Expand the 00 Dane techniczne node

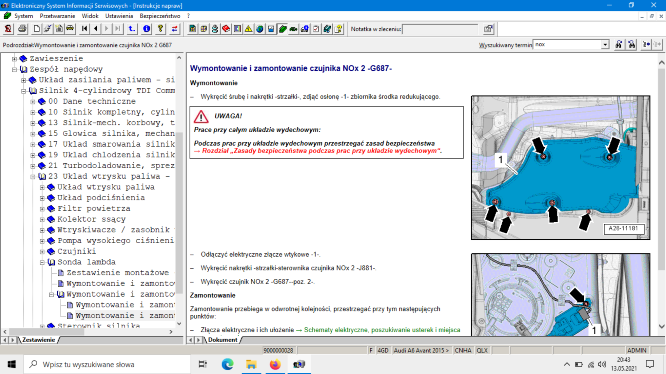coord(33,101)
